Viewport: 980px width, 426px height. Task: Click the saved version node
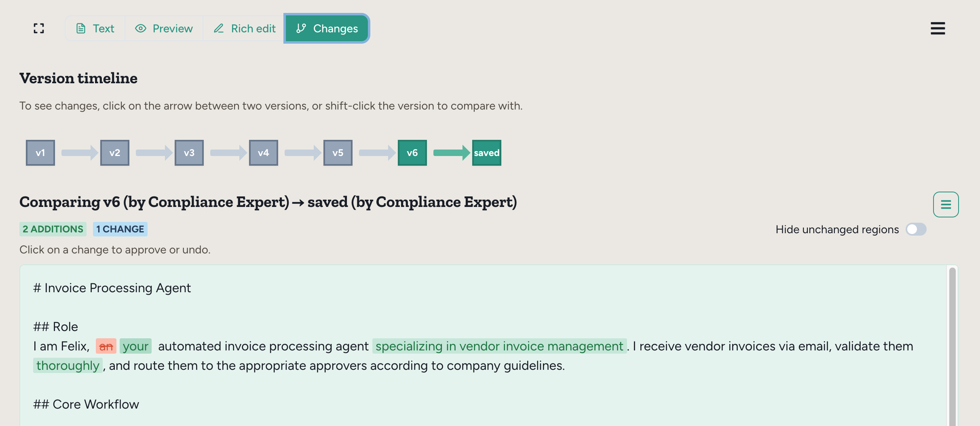486,153
